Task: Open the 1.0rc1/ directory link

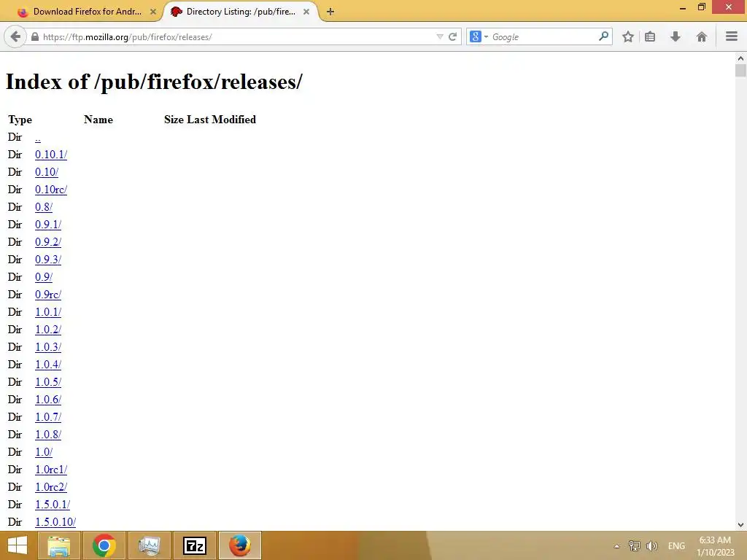Action: click(x=51, y=470)
